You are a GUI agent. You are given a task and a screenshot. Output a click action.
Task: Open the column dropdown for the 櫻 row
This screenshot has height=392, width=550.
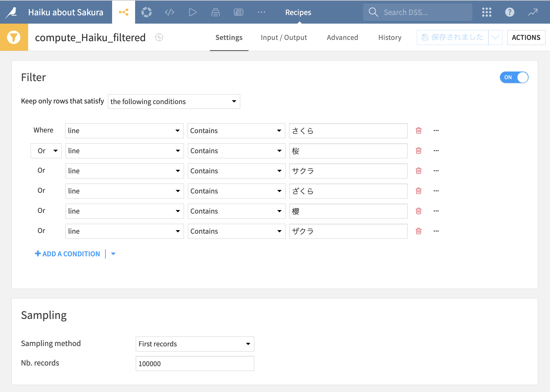(125, 211)
